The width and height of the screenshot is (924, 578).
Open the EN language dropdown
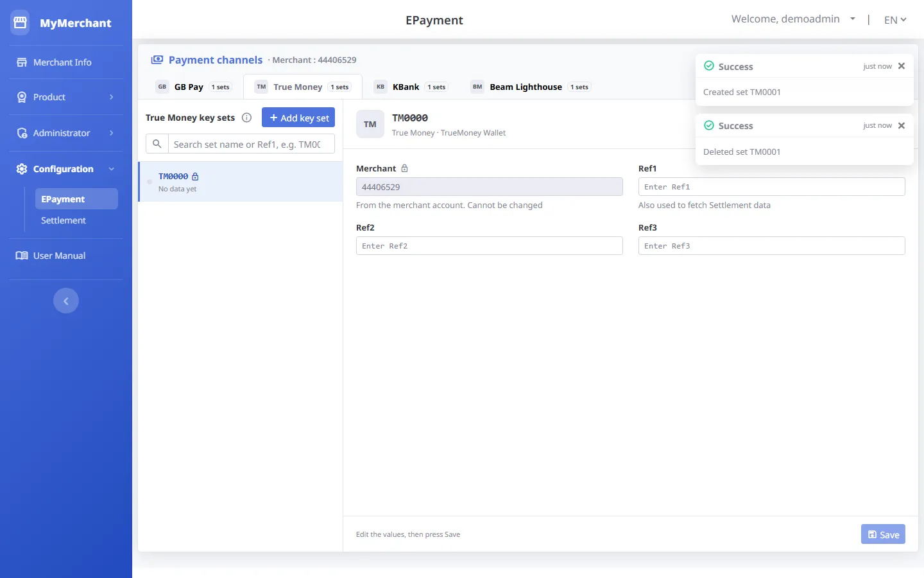[895, 20]
